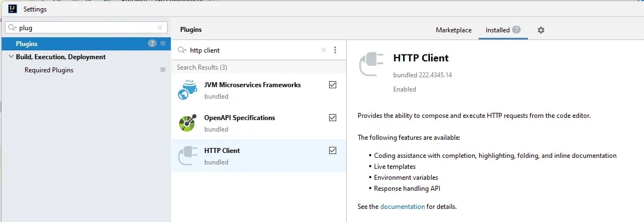
Task: Select Required Plugins in settings tree
Action: click(x=49, y=70)
